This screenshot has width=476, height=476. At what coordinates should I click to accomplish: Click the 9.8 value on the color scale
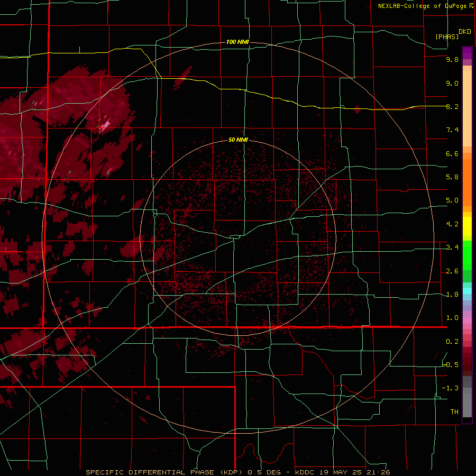point(452,59)
